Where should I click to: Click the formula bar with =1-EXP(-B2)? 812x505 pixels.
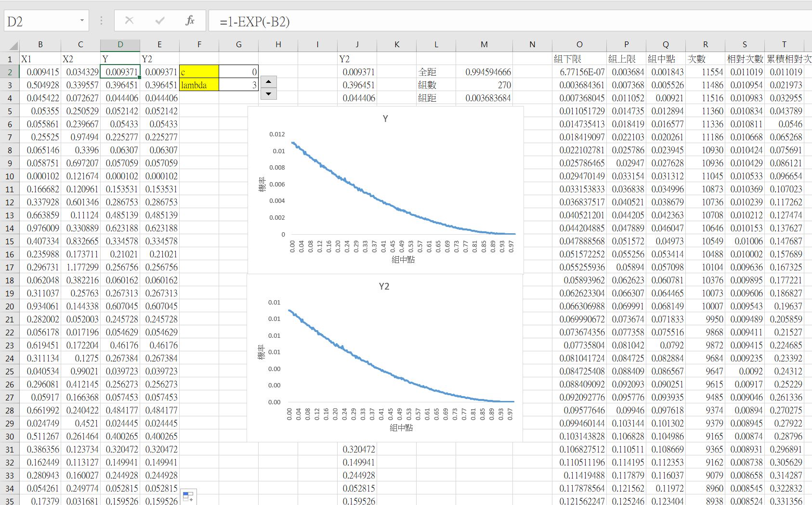click(511, 21)
